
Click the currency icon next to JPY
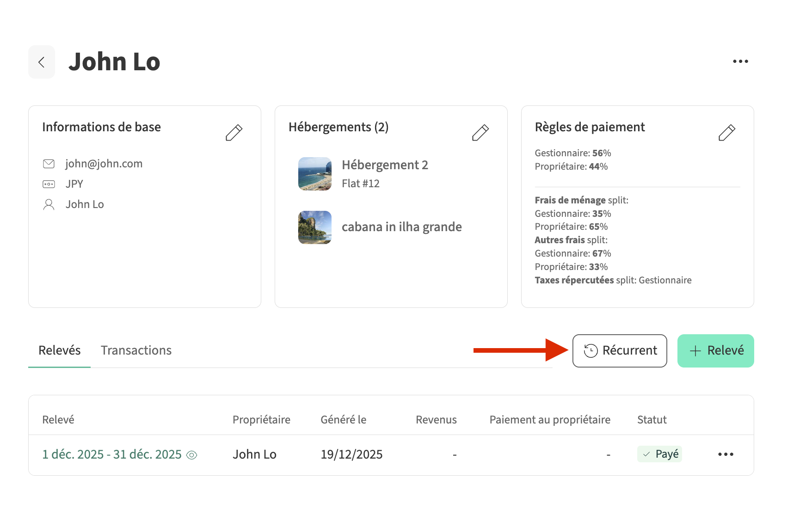tap(49, 184)
